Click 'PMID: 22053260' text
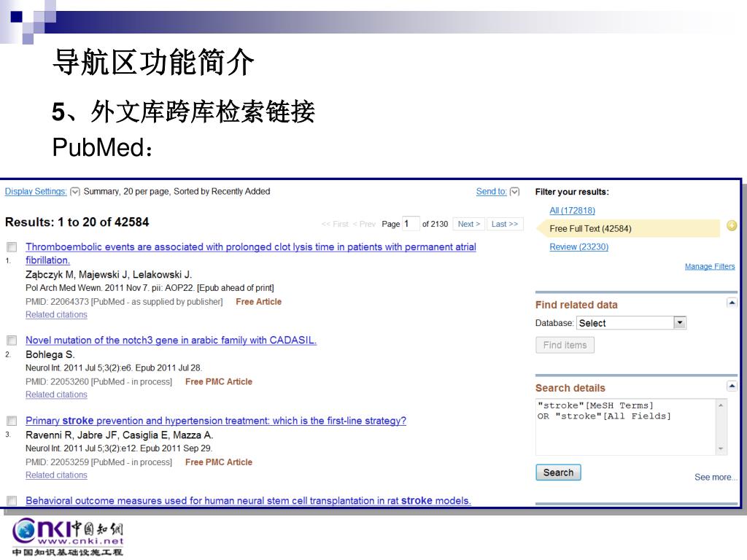This screenshot has width=747, height=560. pyautogui.click(x=57, y=382)
